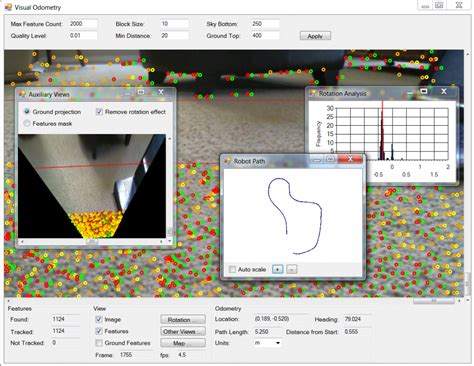The width and height of the screenshot is (474, 366).
Task: Close the Rotation Analysis window
Action: pyautogui.click(x=444, y=91)
